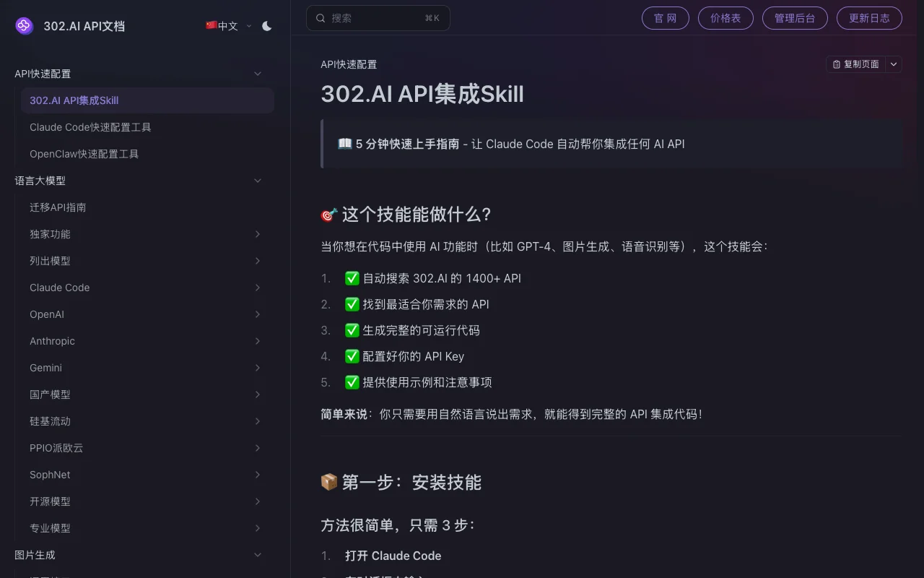This screenshot has width=924, height=578.
Task: Expand the 硅基流动 chevron
Action: point(258,421)
